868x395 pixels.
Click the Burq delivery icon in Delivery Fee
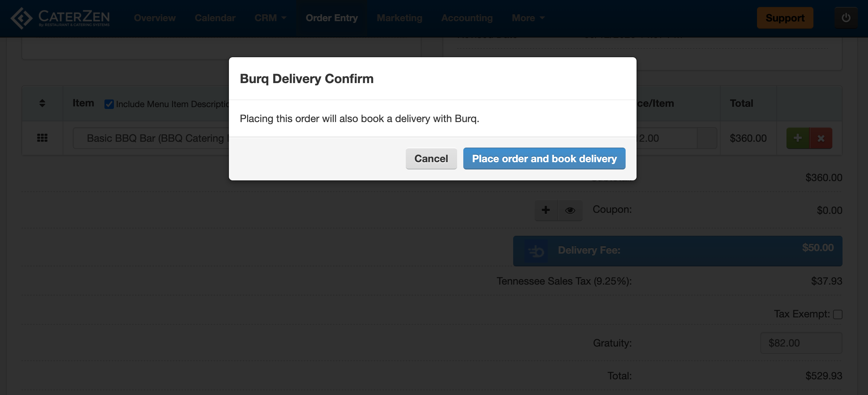pos(536,251)
